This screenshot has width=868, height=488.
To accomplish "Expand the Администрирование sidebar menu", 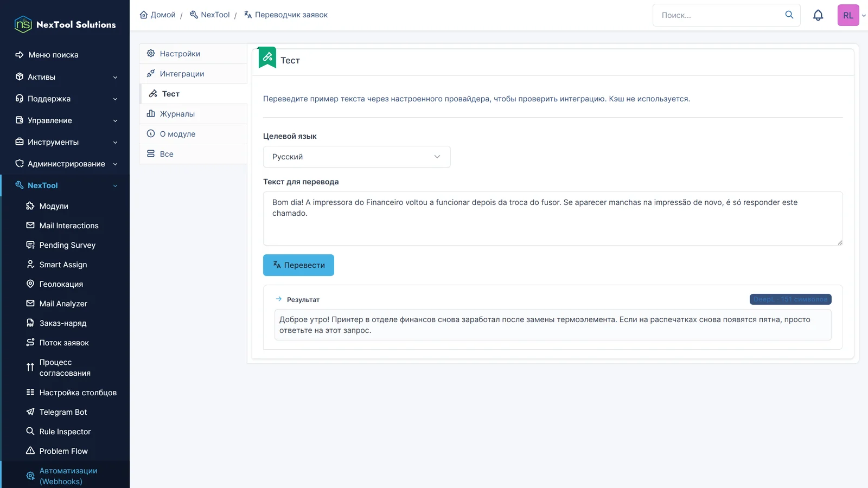I will pos(65,164).
